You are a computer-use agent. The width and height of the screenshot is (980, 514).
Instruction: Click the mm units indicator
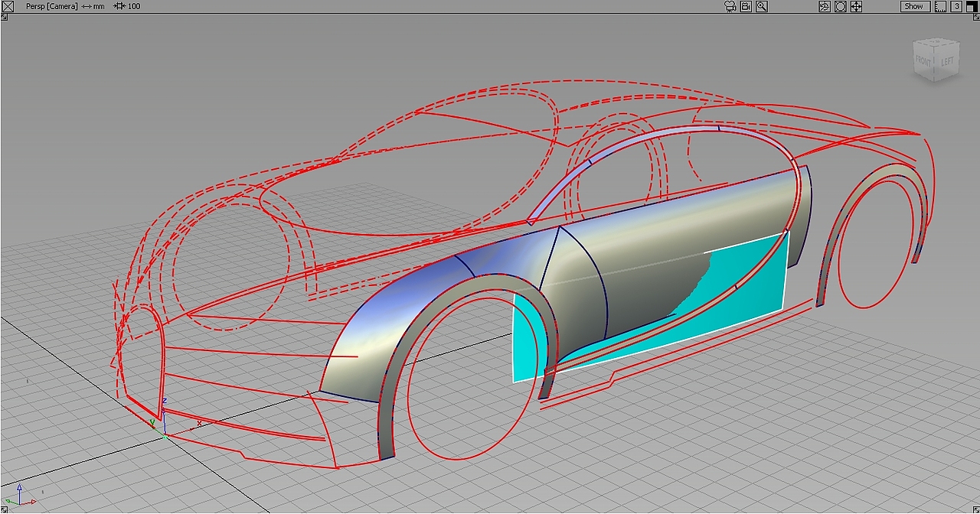point(99,6)
